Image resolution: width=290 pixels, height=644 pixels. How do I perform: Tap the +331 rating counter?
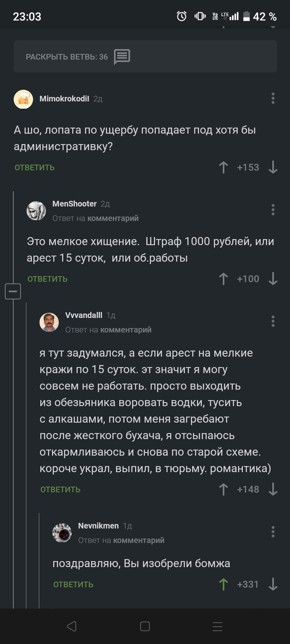click(248, 584)
